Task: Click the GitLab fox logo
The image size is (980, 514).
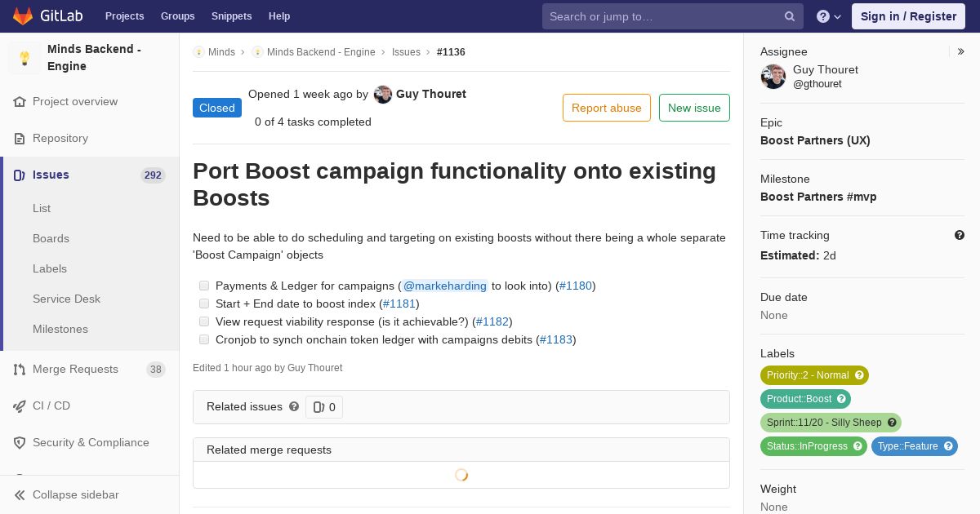Action: (x=22, y=16)
